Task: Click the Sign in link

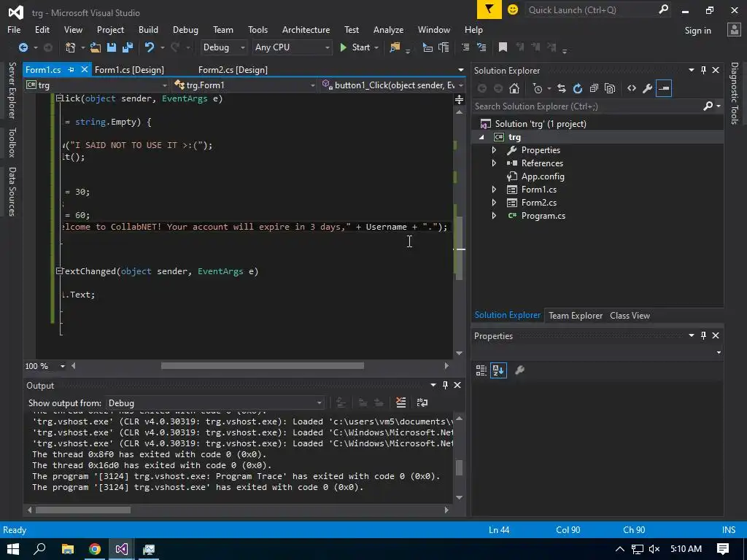Action: 697,31
